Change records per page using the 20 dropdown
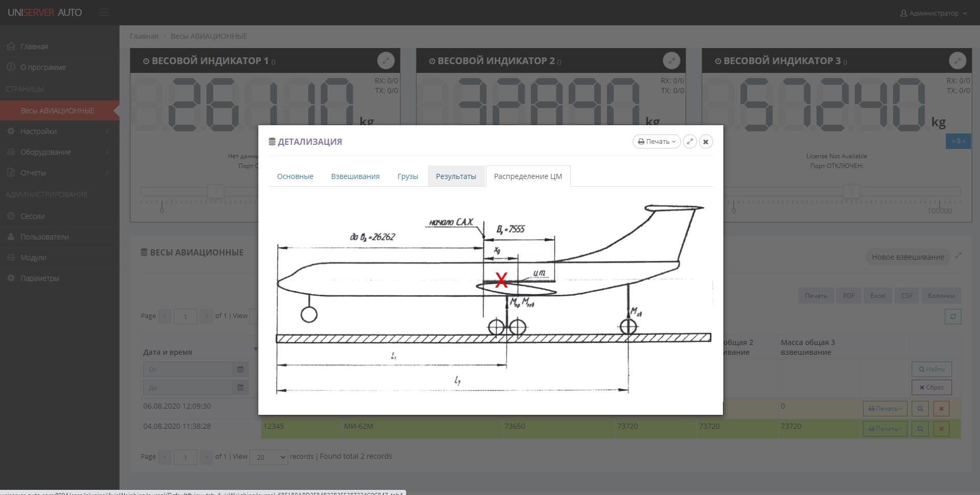980x495 pixels. click(269, 457)
